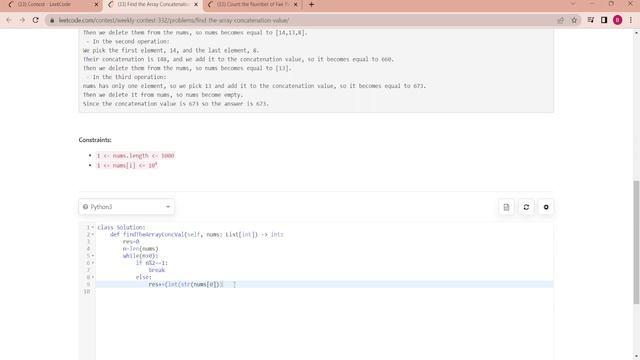Click the scrollbar up arrow
This screenshot has height=360, width=640.
pos(636,33)
